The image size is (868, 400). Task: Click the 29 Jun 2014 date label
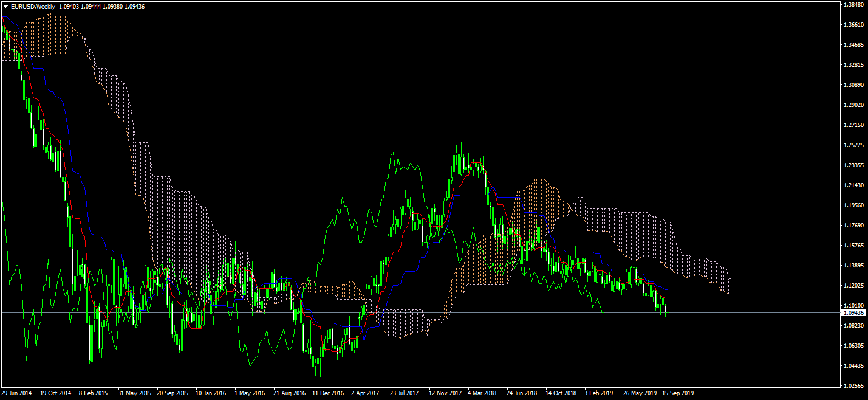pyautogui.click(x=17, y=393)
